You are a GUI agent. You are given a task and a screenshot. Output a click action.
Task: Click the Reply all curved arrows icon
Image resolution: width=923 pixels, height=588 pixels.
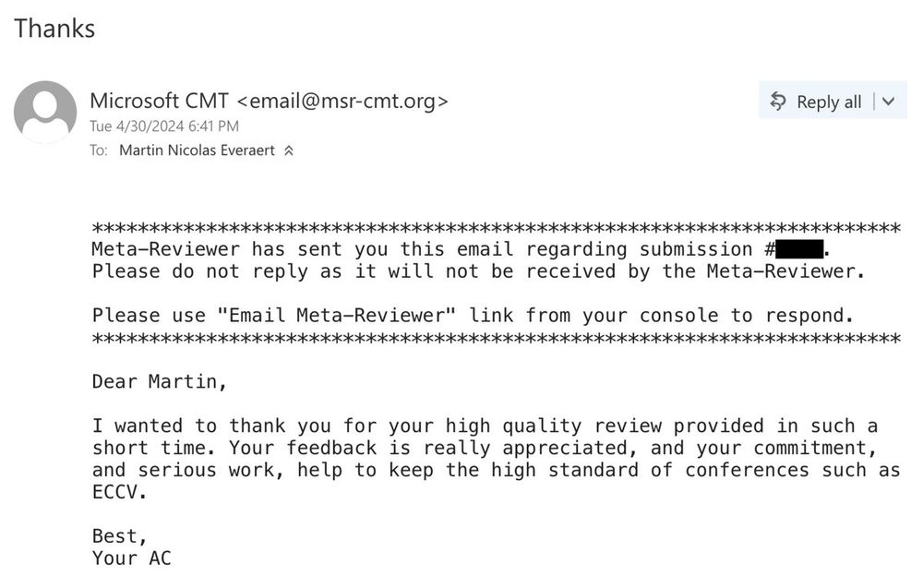777,102
